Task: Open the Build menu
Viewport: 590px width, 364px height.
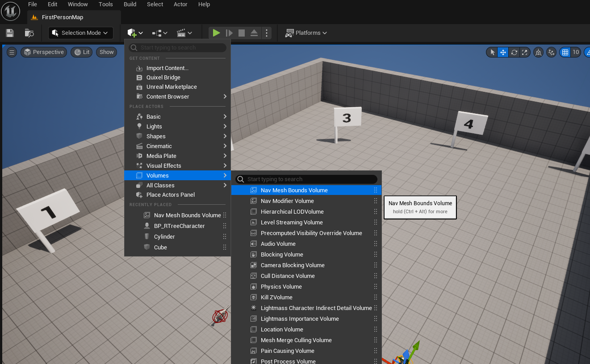Action: pyautogui.click(x=130, y=4)
